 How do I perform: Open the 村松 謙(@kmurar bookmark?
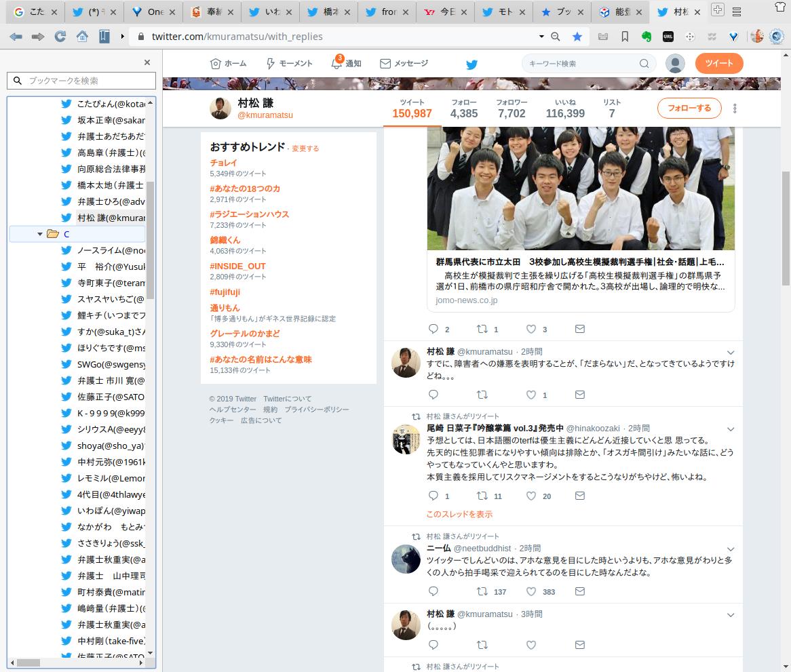(x=103, y=218)
